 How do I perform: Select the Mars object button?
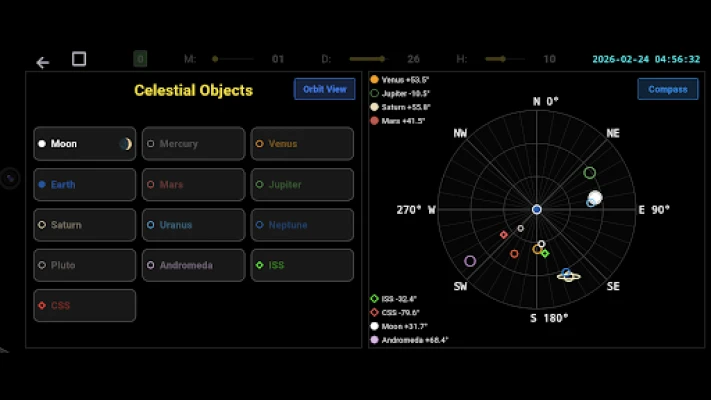(x=193, y=185)
